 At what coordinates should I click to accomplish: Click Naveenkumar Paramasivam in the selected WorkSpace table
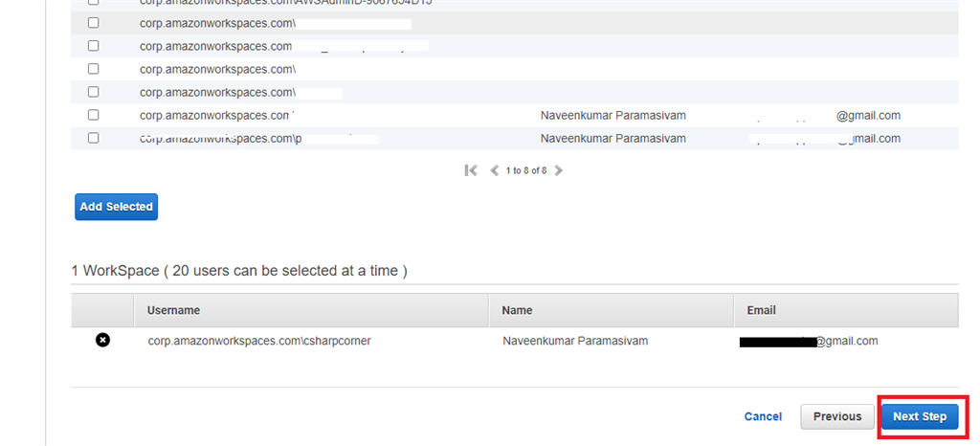pyautogui.click(x=574, y=341)
